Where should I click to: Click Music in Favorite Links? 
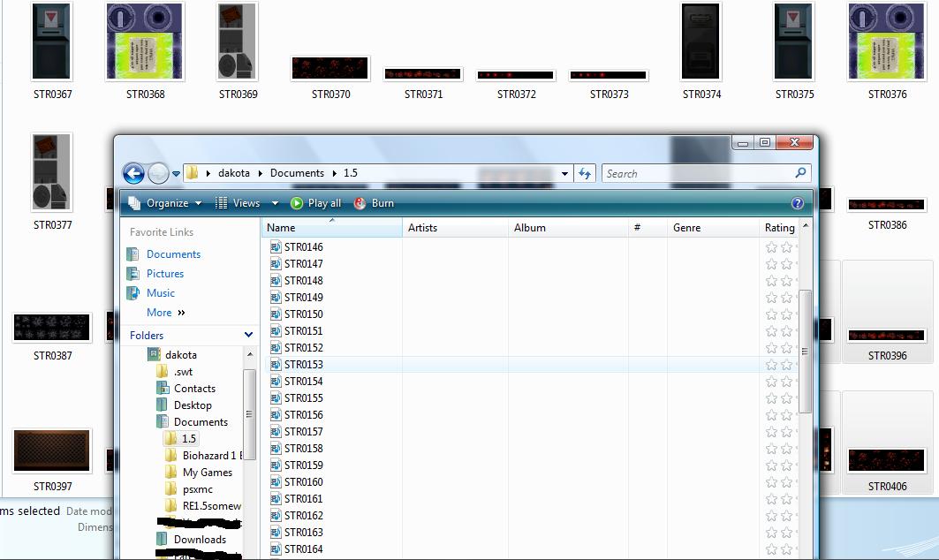pyautogui.click(x=161, y=293)
